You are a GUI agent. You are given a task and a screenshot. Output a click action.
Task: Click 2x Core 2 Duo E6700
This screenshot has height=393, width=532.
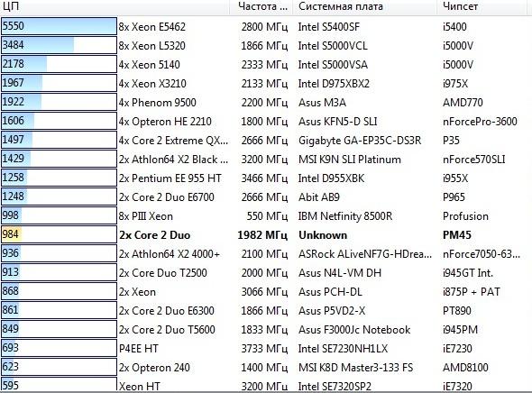coord(167,197)
